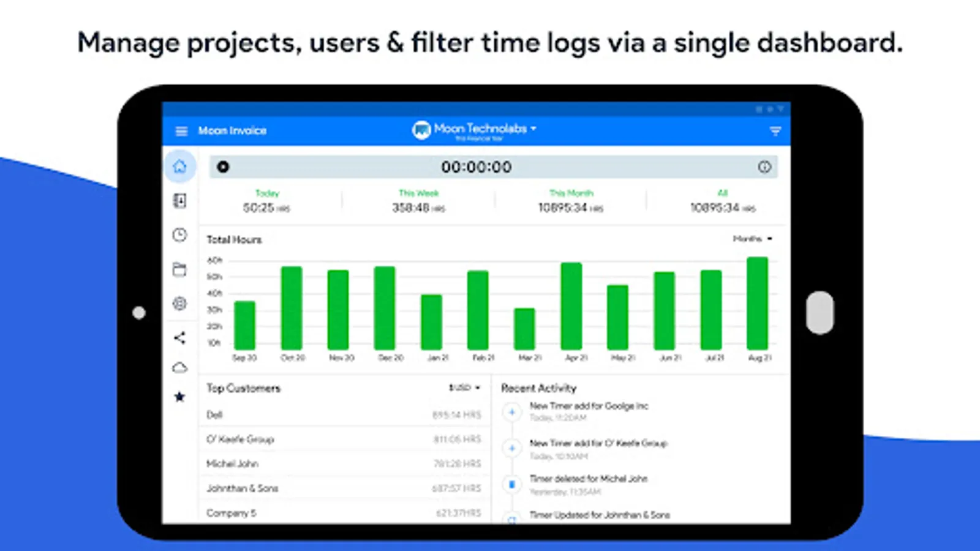
Task: Click the Moon Invoice app title
Action: [x=232, y=130]
